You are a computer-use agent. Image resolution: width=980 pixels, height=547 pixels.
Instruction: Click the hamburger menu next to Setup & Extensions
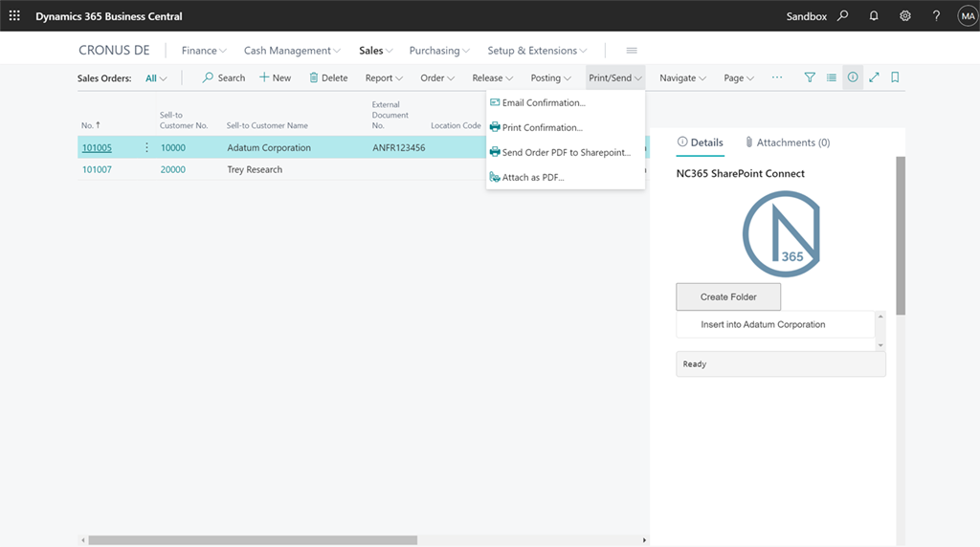[632, 51]
